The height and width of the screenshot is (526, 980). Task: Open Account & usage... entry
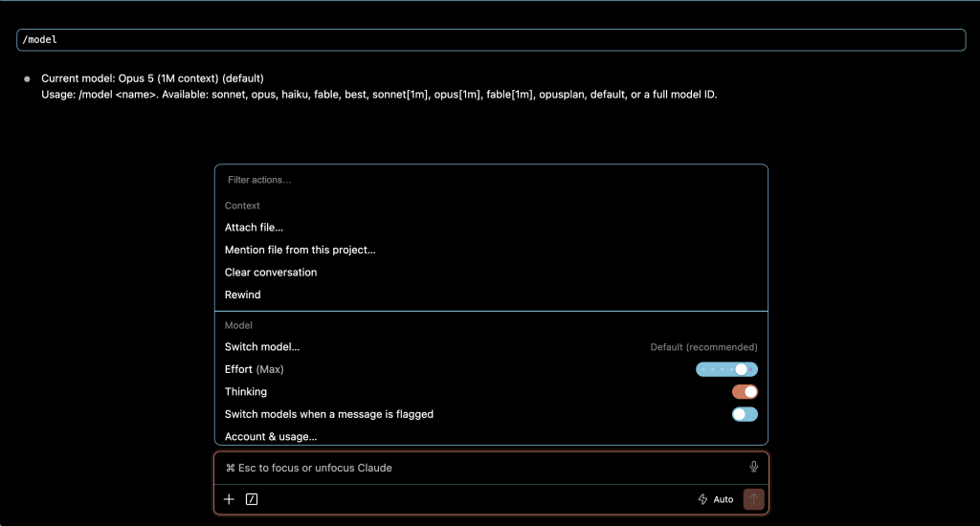point(271,437)
